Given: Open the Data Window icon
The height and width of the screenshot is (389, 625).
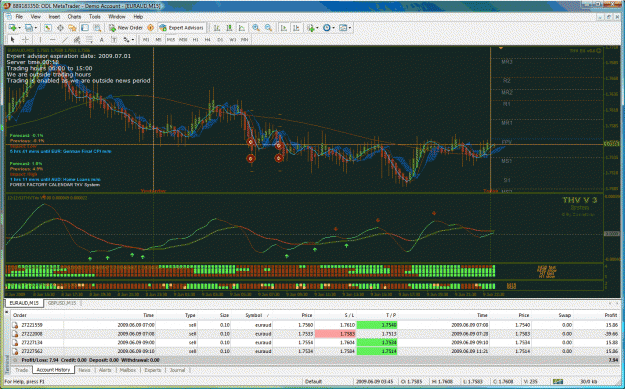Looking at the screenshot, I should point(60,28).
